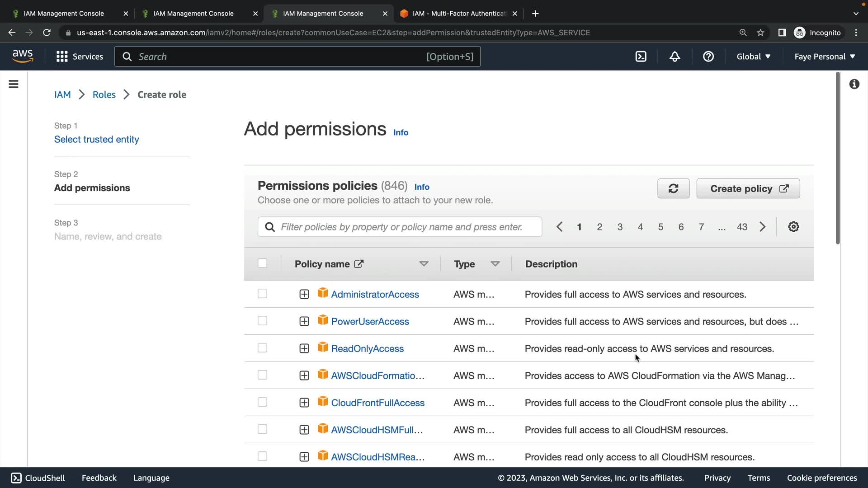This screenshot has width=868, height=488.
Task: Open the Type column filter dropdown
Action: [495, 264]
